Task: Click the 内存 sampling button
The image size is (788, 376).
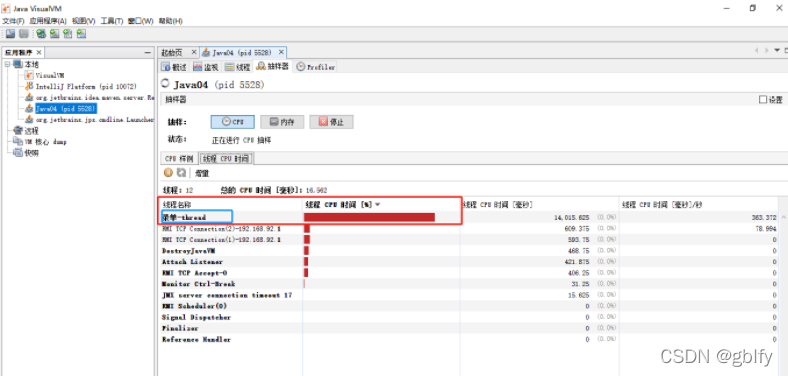Action: point(281,122)
